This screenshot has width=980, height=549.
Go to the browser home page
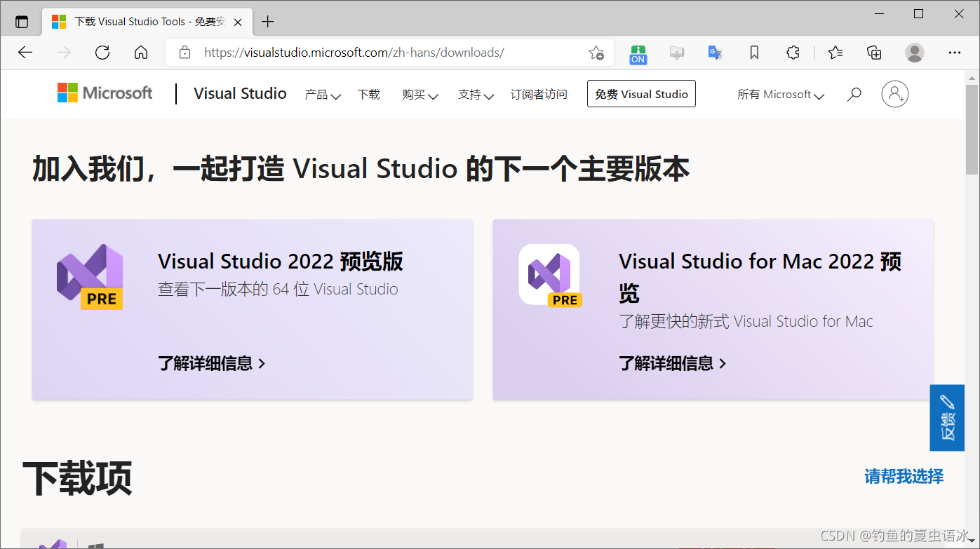(x=141, y=53)
